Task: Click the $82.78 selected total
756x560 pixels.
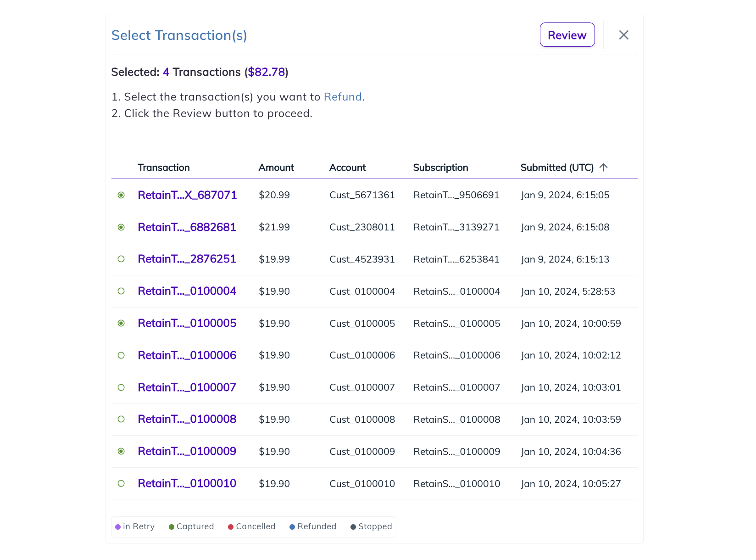Action: 267,72
